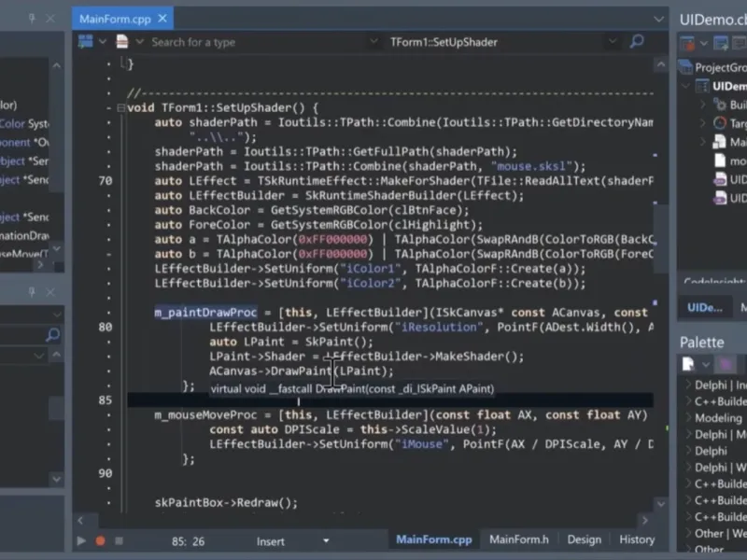Viewport: 747px width, 560px height.
Task: Click the class navigation icon in editor toolbar
Action: pos(86,42)
